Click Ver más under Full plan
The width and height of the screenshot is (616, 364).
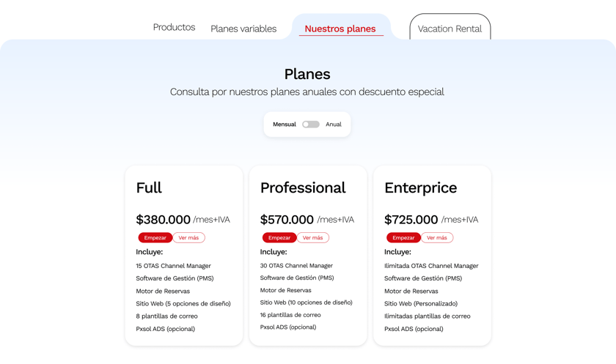click(x=188, y=237)
